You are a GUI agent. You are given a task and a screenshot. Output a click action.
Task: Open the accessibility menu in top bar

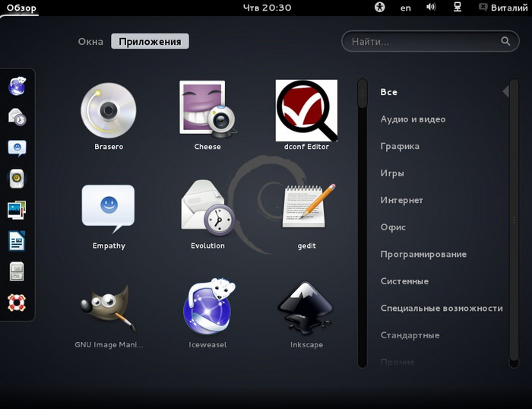click(380, 8)
